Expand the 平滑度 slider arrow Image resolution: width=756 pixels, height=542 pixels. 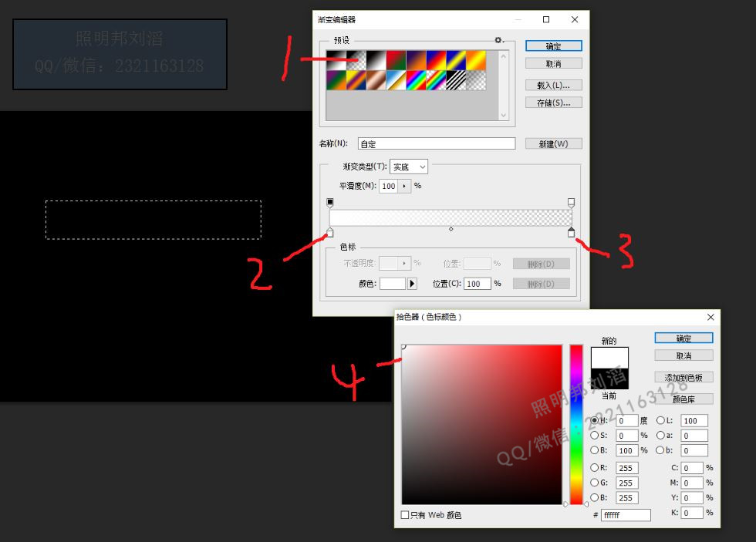click(404, 186)
